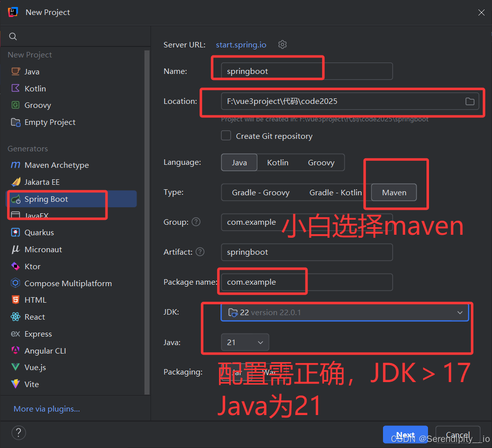Click the Next button
This screenshot has width=492, height=448.
click(x=405, y=435)
